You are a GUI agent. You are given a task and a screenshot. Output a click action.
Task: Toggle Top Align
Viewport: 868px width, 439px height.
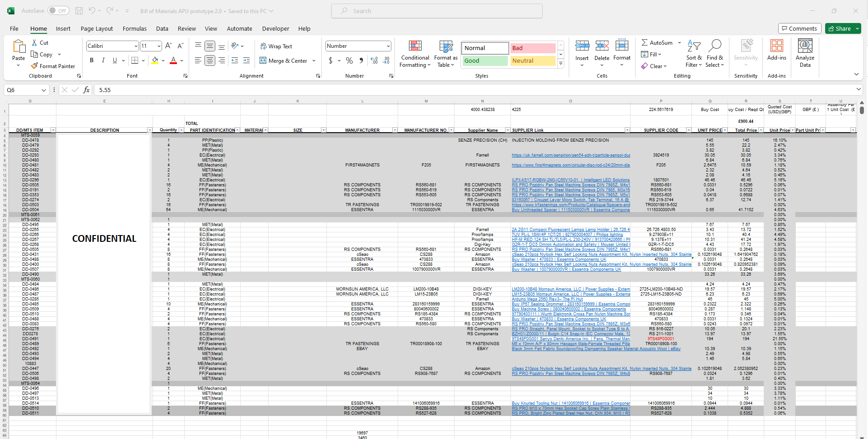(x=198, y=46)
